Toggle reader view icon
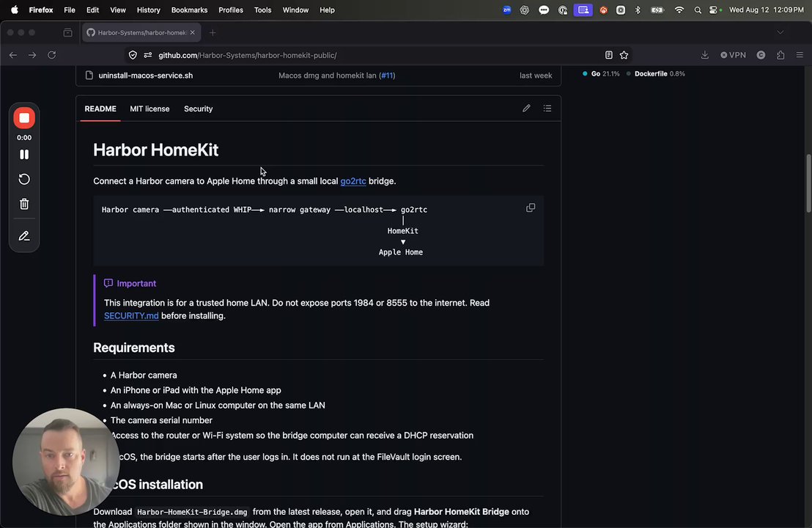812x528 pixels. [608, 55]
